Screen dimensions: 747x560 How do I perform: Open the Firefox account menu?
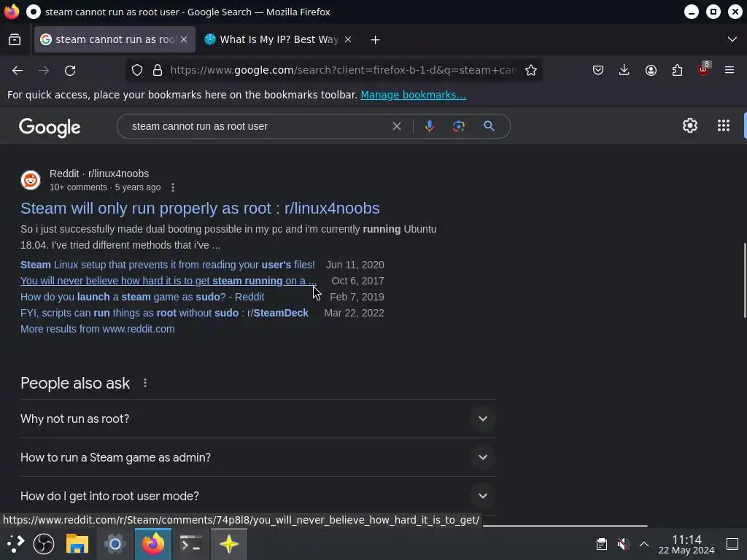[651, 71]
